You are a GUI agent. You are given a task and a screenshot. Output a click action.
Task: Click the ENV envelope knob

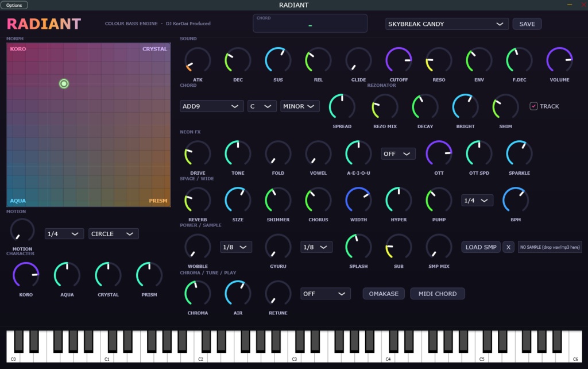point(479,60)
